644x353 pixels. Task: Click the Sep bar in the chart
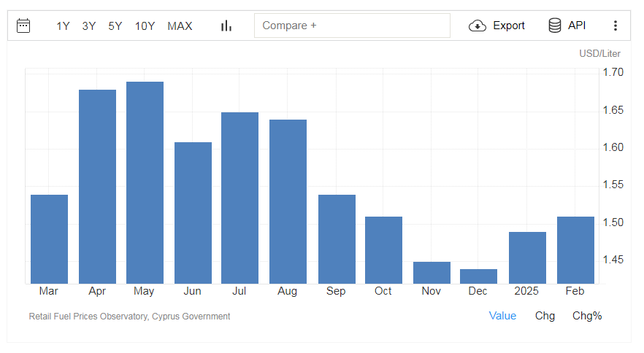[x=337, y=239]
